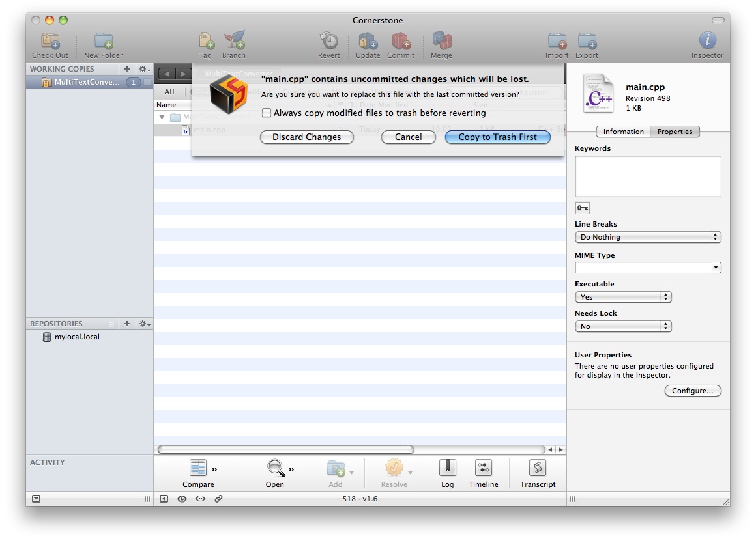
Task: Click the scrollbar right arrow
Action: click(x=560, y=449)
